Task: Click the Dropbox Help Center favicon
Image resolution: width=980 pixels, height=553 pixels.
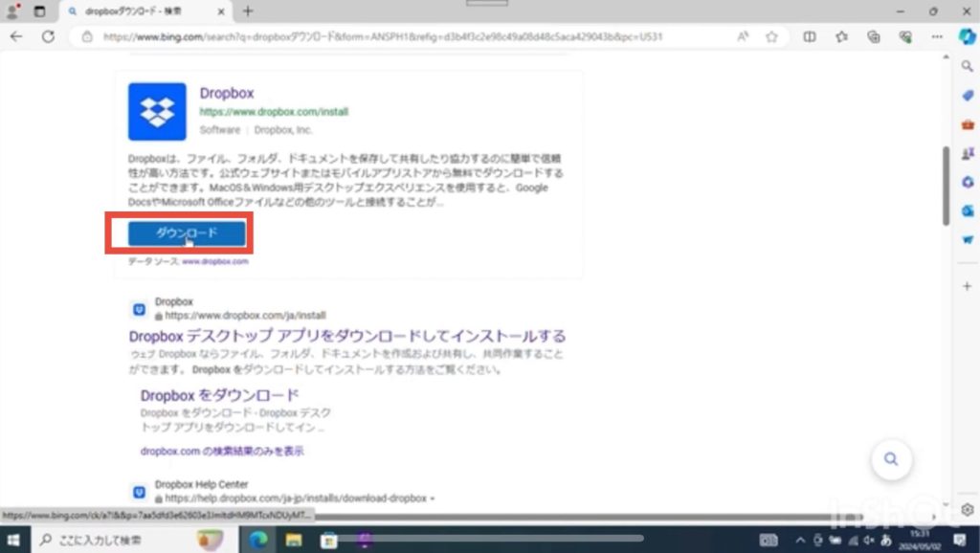Action: pos(139,493)
